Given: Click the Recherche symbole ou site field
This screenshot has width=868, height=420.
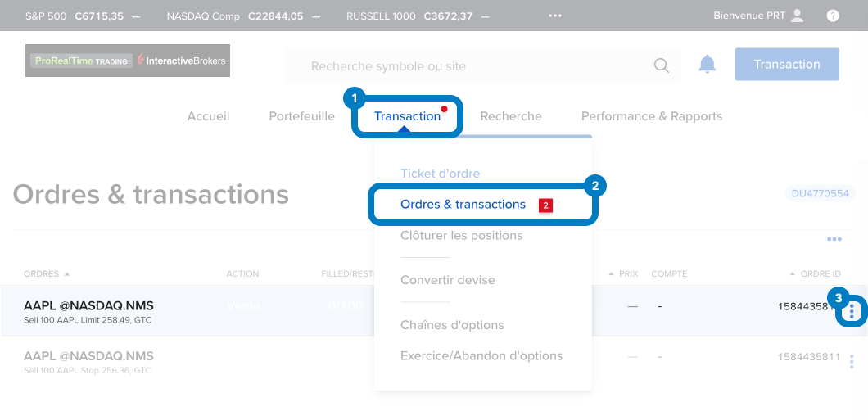Looking at the screenshot, I should coord(475,65).
